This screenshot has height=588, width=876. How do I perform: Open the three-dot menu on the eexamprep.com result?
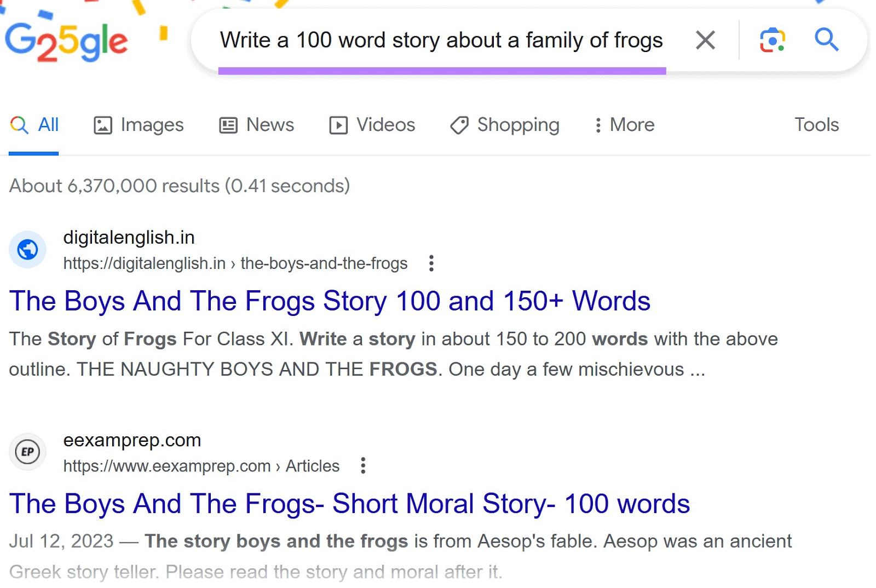[x=364, y=465]
